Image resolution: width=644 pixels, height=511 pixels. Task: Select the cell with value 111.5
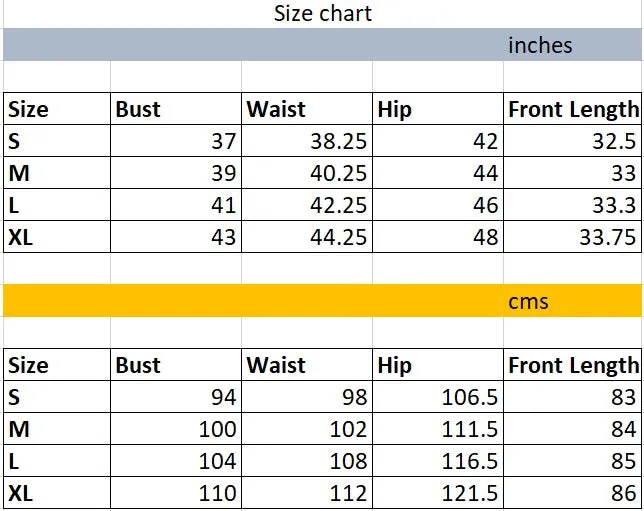point(438,429)
